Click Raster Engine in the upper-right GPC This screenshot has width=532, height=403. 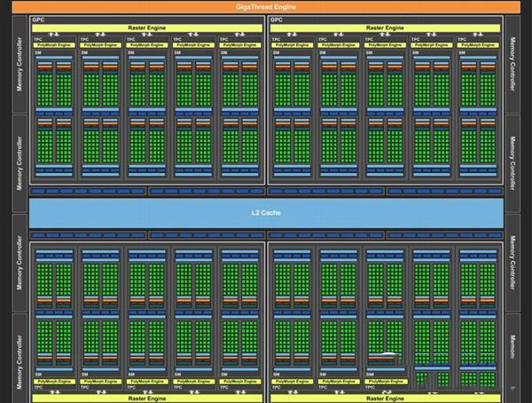[385, 28]
